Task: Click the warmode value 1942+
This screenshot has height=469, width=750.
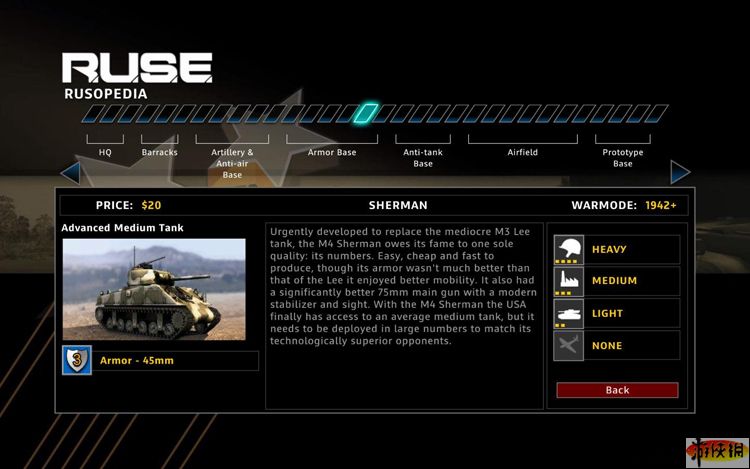Action: click(x=661, y=206)
